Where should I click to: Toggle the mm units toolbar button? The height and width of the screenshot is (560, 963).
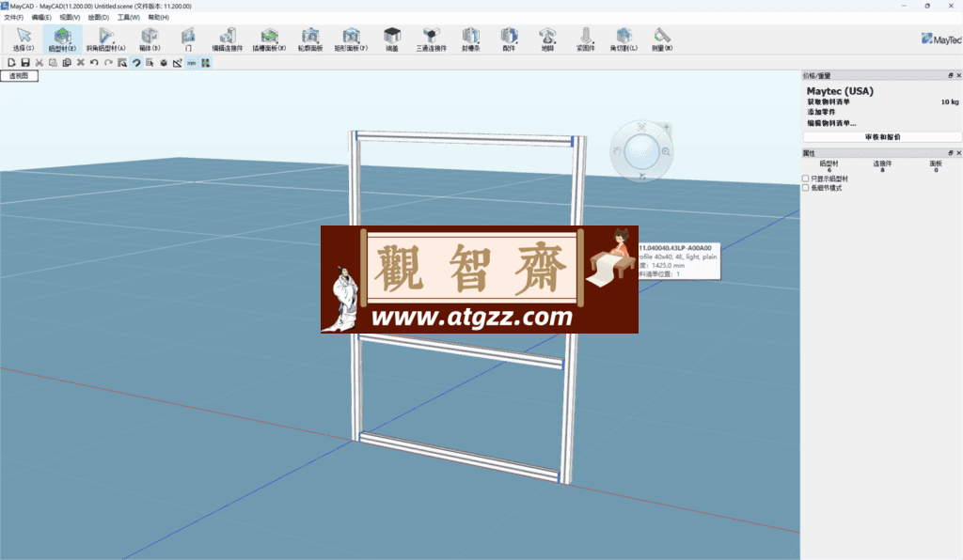pyautogui.click(x=192, y=63)
